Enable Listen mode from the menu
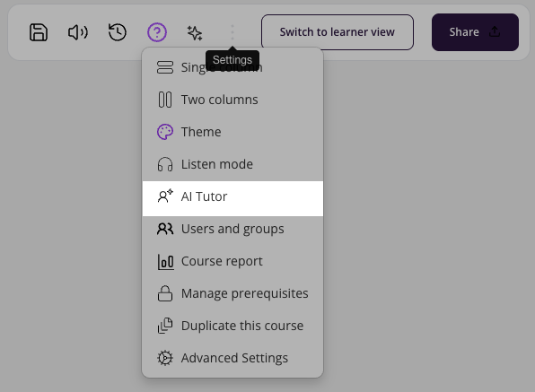The height and width of the screenshot is (392, 535). click(232, 164)
